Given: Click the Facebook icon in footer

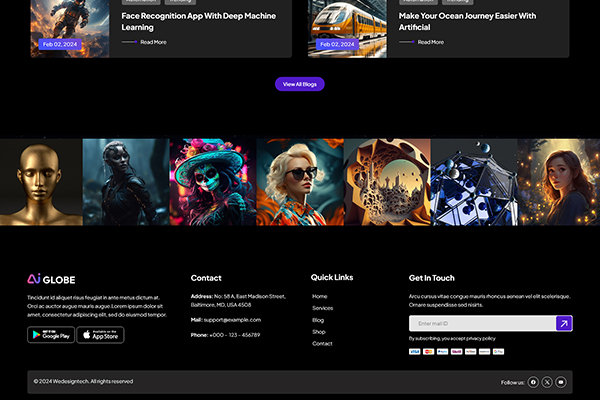Looking at the screenshot, I should [x=533, y=382].
